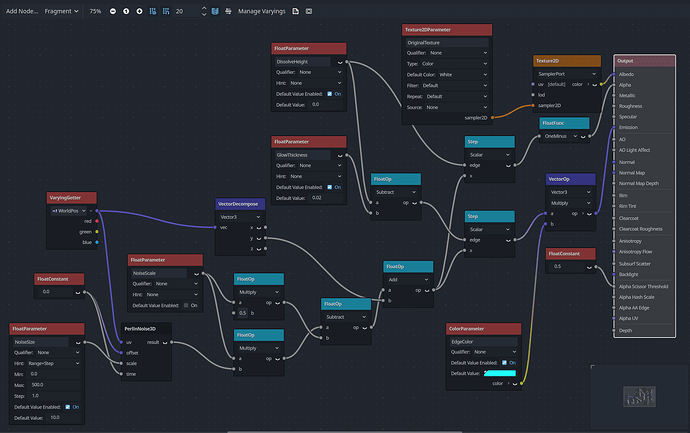The image size is (690, 433).
Task: Enable NoiseScale Default Value Enabled checkbox
Action: tap(186, 305)
